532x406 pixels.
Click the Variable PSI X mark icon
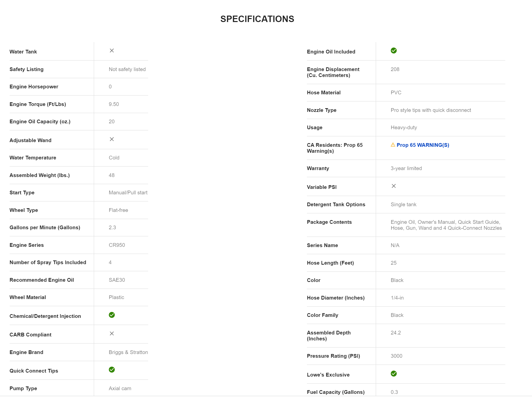(x=394, y=186)
